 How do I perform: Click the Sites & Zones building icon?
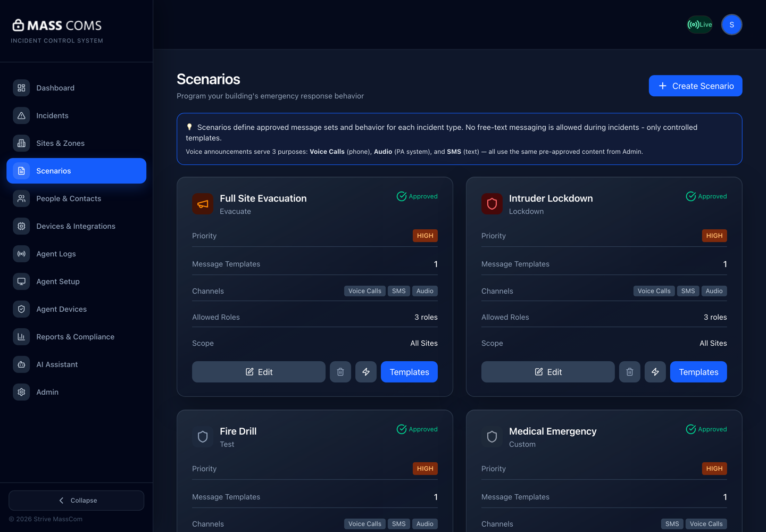click(x=21, y=143)
